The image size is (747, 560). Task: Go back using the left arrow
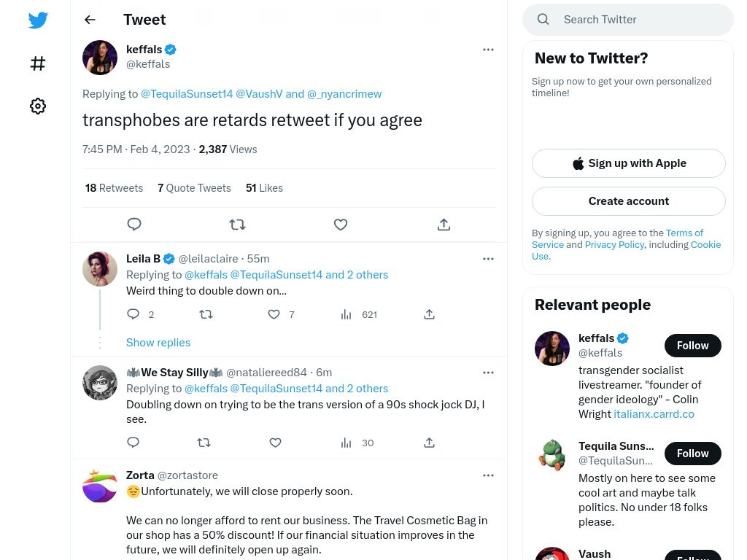pos(90,20)
